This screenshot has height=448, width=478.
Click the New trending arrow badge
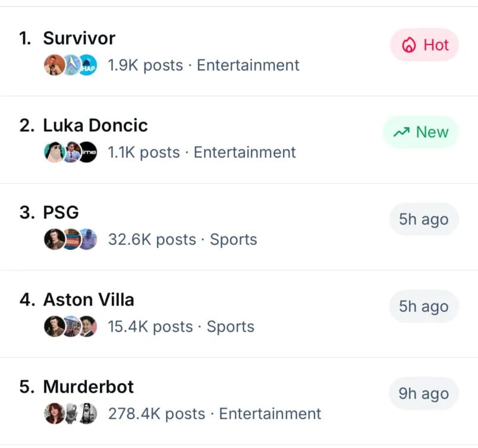(421, 132)
